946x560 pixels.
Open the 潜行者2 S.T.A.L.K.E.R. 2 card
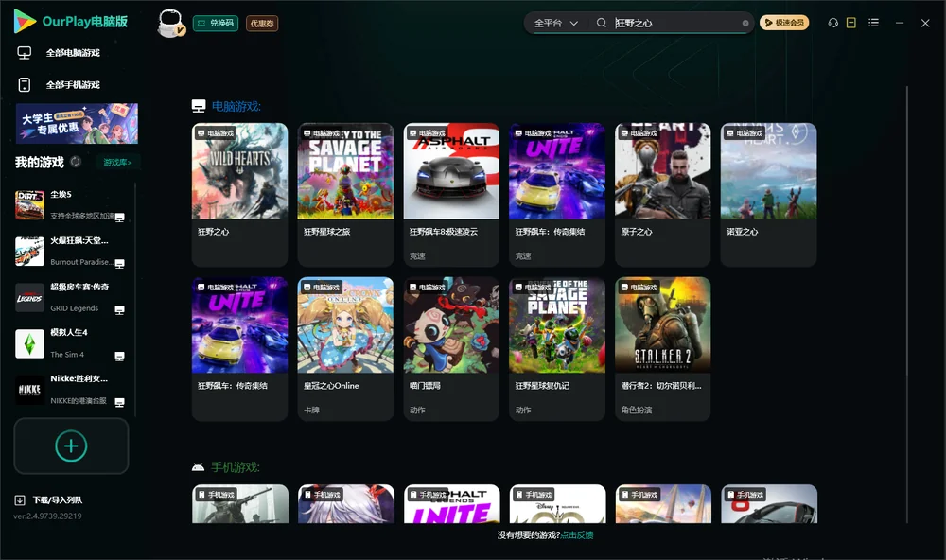coord(662,349)
